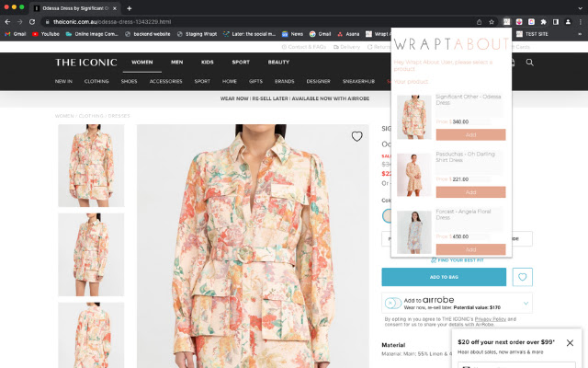Click the share icon in the address bar
The height and width of the screenshot is (368, 588).
pos(479,22)
